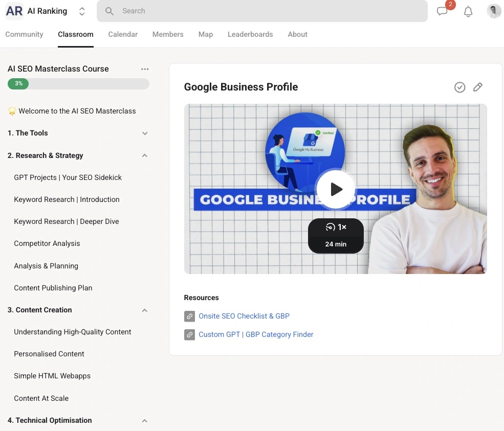The height and width of the screenshot is (431, 504).
Task: Click the search magnifier icon
Action: point(109,11)
